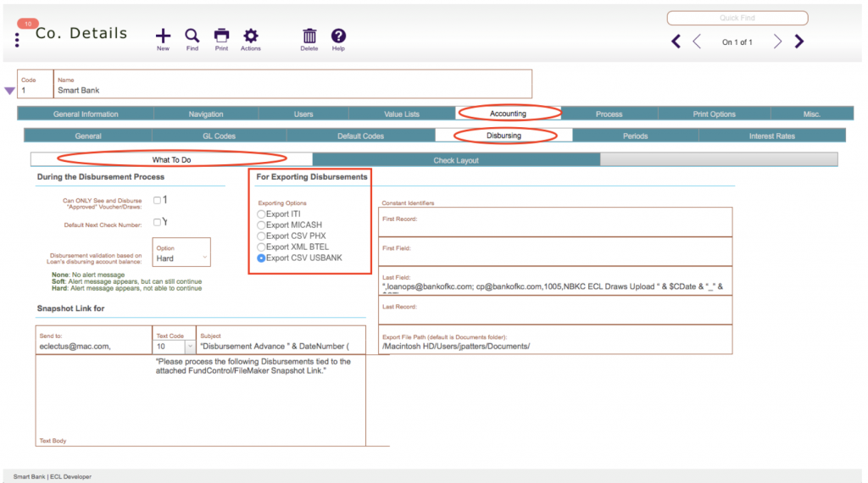Click the Last Record input

pyautogui.click(x=555, y=310)
